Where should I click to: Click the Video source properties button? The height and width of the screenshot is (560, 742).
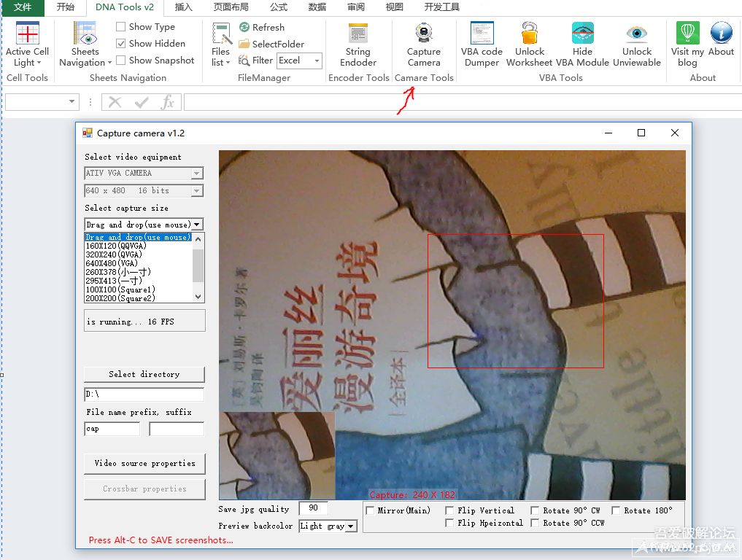pos(144,463)
